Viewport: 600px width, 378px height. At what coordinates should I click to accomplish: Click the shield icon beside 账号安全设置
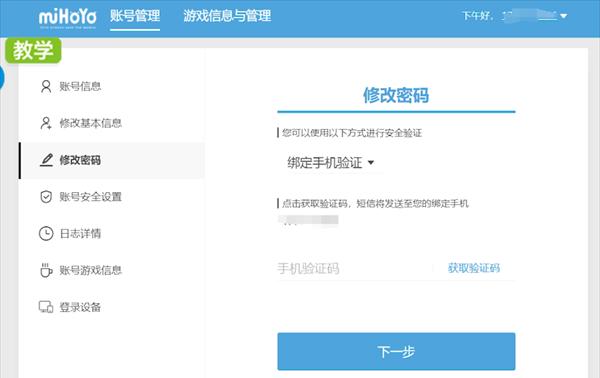pos(46,197)
